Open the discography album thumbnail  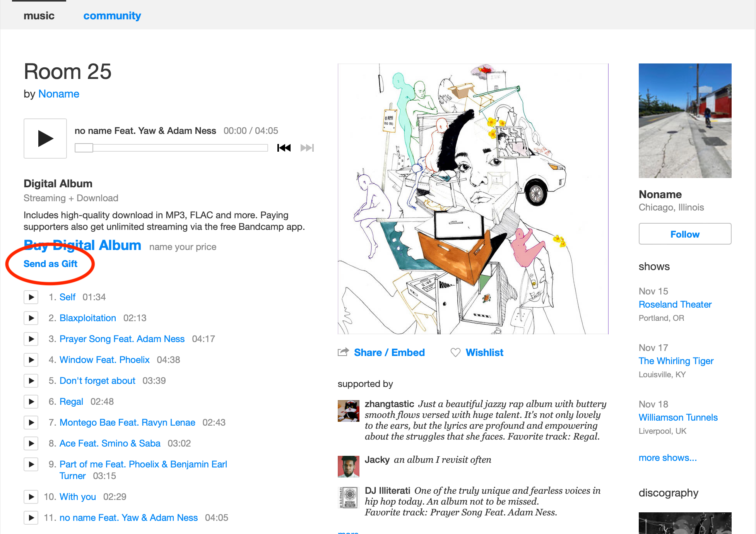point(685,523)
